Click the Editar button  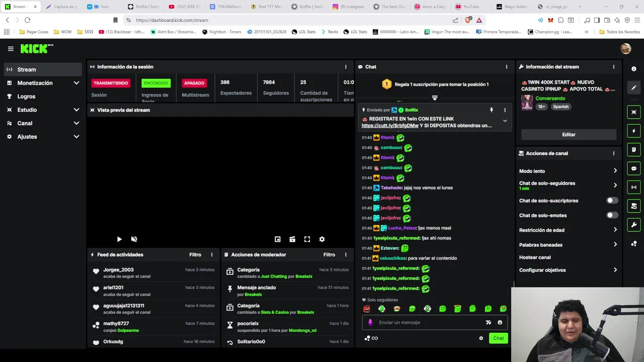tap(569, 135)
